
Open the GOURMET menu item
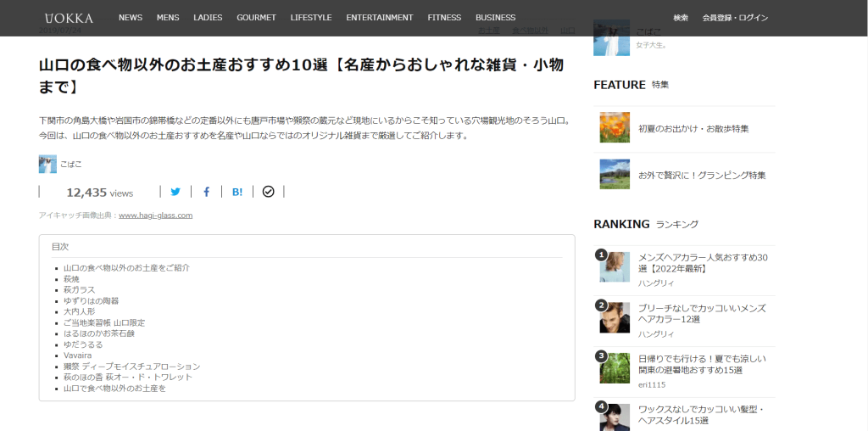[256, 18]
